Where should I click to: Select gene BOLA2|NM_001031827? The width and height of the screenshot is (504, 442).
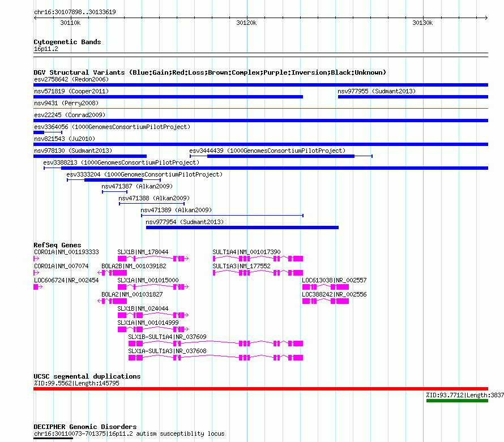coord(132,294)
